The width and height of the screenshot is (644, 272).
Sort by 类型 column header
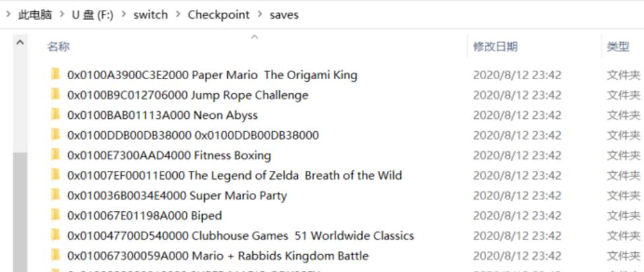(618, 47)
